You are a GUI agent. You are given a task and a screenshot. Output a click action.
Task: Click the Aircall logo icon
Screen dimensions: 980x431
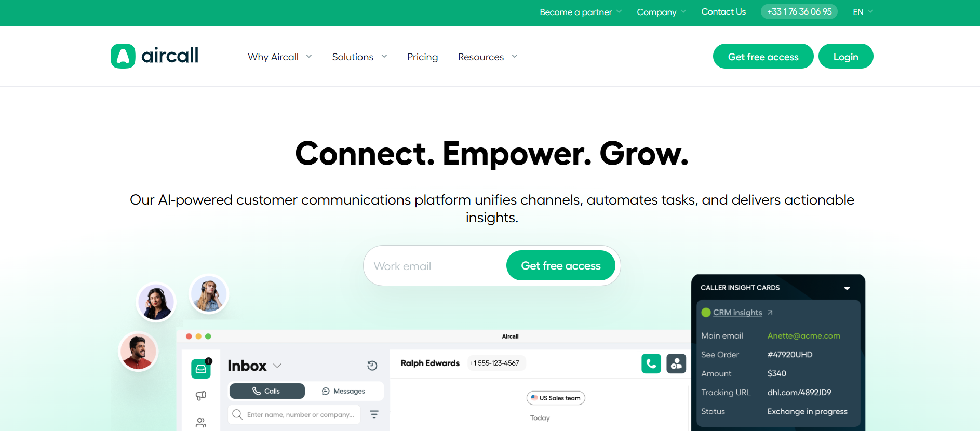pos(123,56)
